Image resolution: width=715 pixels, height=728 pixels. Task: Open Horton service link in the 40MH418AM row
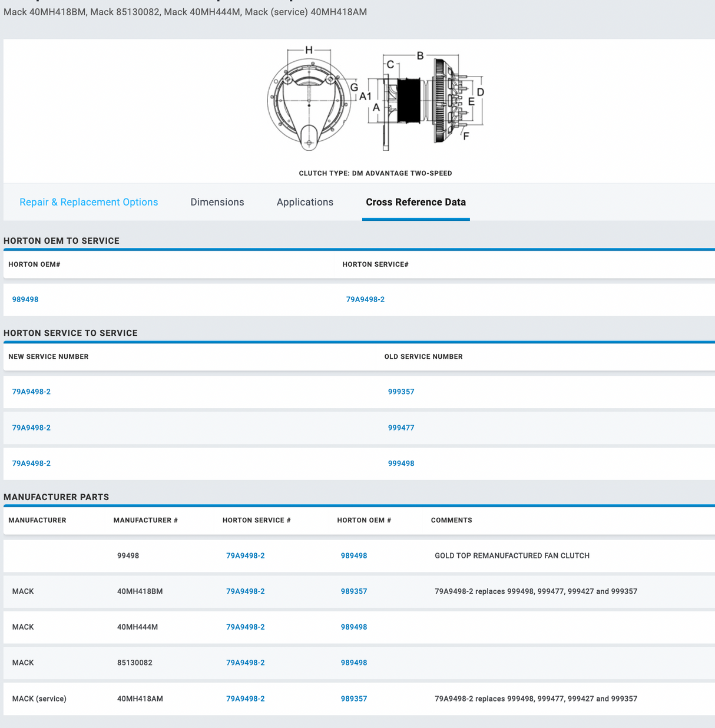(x=245, y=699)
